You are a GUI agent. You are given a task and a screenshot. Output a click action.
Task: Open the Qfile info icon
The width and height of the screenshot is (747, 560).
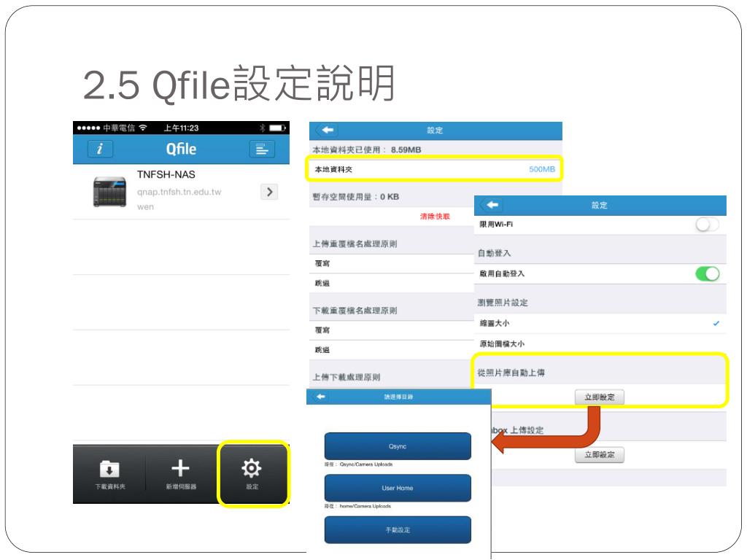coord(100,149)
